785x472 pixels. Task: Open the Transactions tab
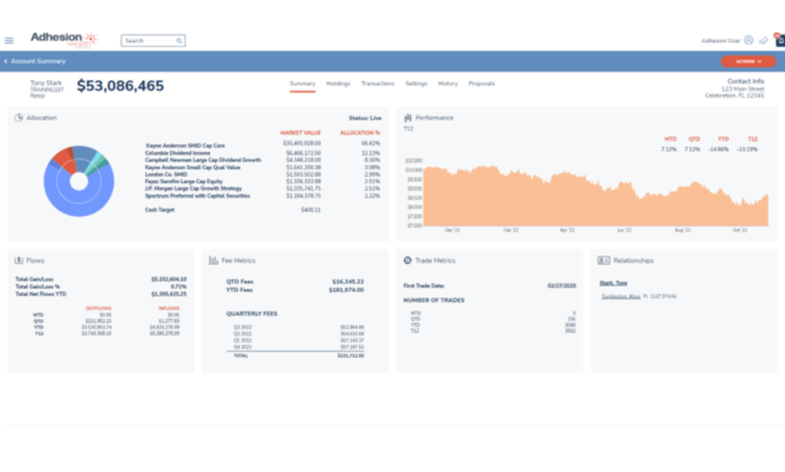tap(377, 84)
